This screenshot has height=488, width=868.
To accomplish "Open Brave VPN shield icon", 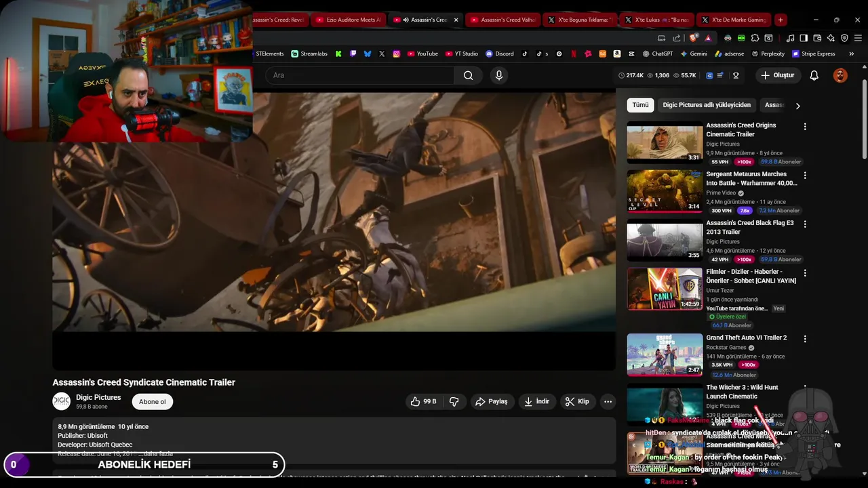I will [844, 38].
